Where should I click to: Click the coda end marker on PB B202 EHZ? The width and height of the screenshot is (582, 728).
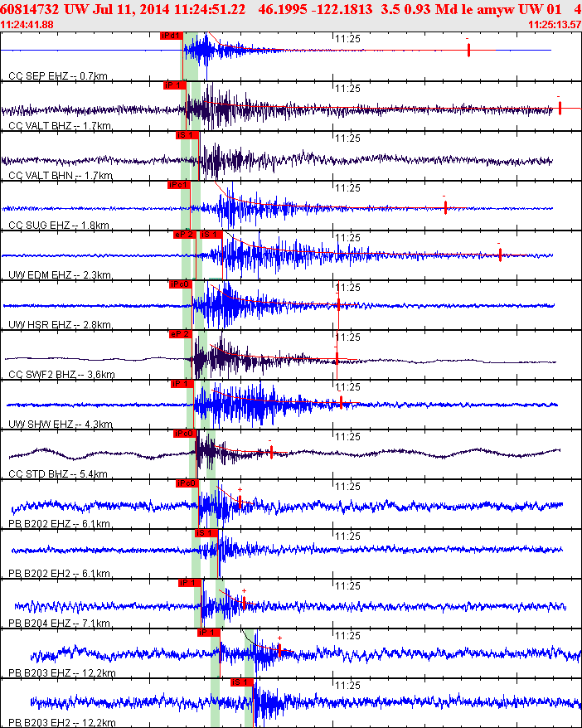240,502
